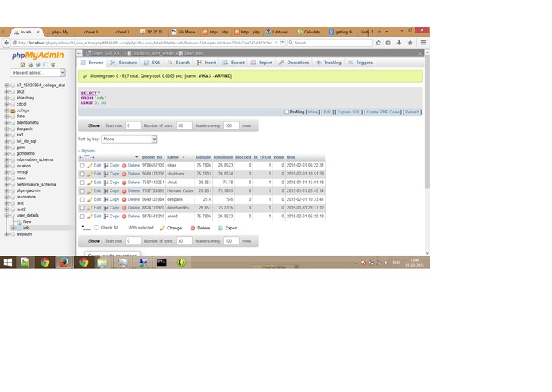
Task: Expand the Options link above the table
Action: coord(87,151)
